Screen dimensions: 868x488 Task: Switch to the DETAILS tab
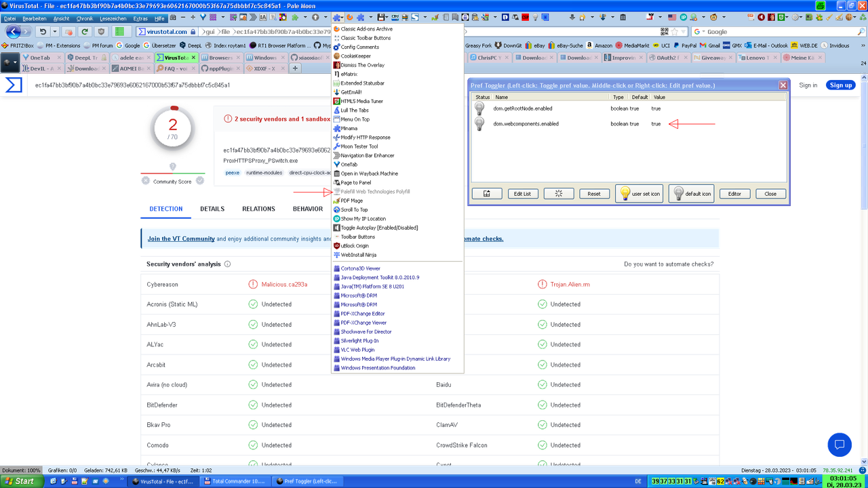tap(212, 209)
